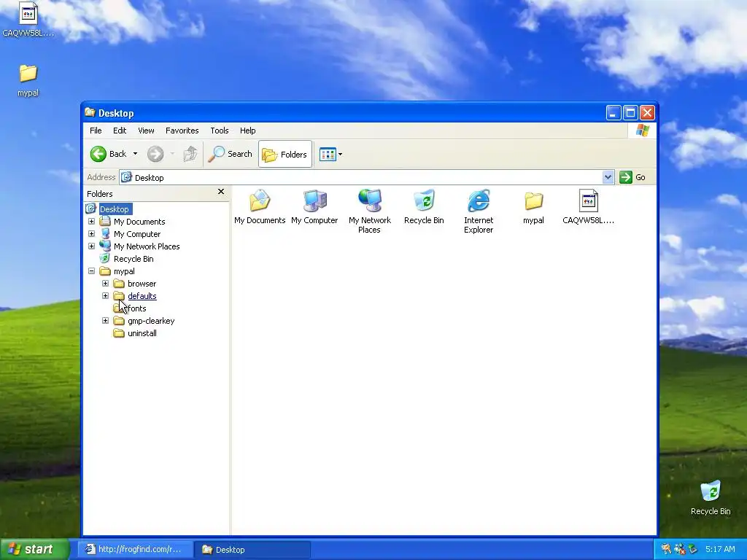Screen dimensions: 747x560
Task: Select My Documents in folder tree
Action: (139, 222)
